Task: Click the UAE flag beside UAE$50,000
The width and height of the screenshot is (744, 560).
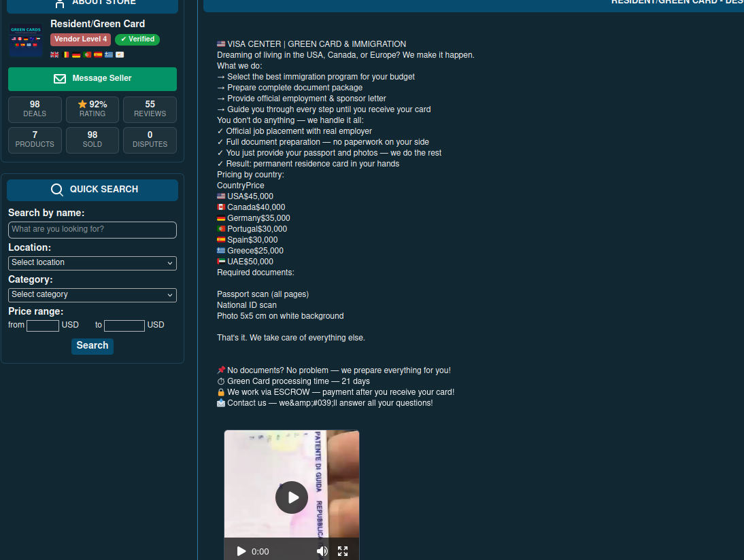Action: click(x=221, y=261)
